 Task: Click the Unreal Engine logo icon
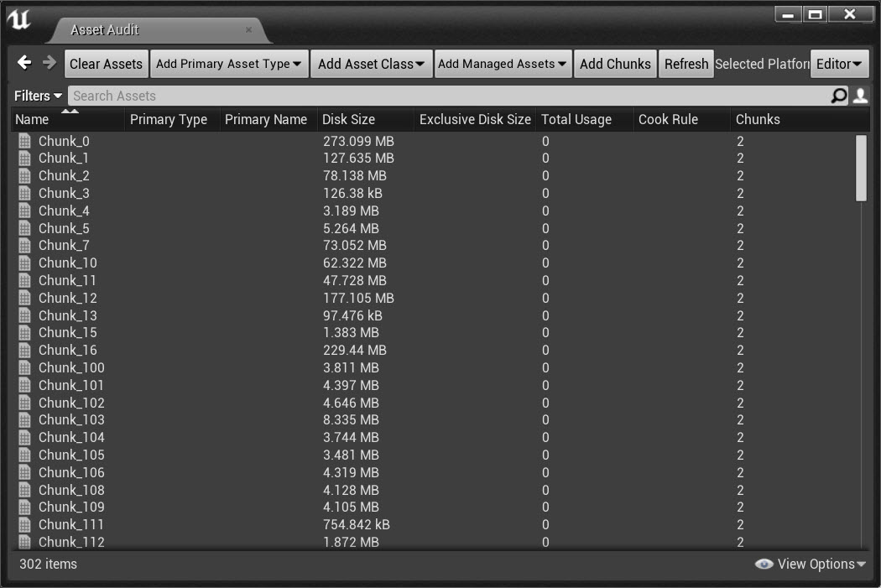19,20
